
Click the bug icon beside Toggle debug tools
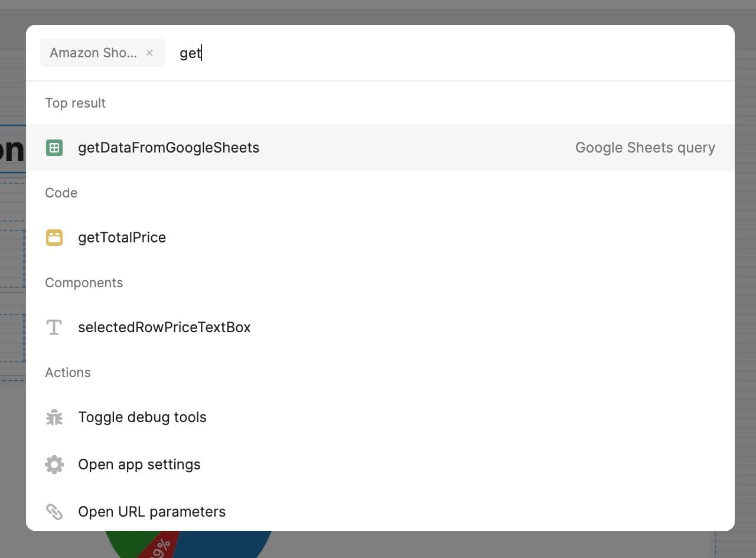54,417
